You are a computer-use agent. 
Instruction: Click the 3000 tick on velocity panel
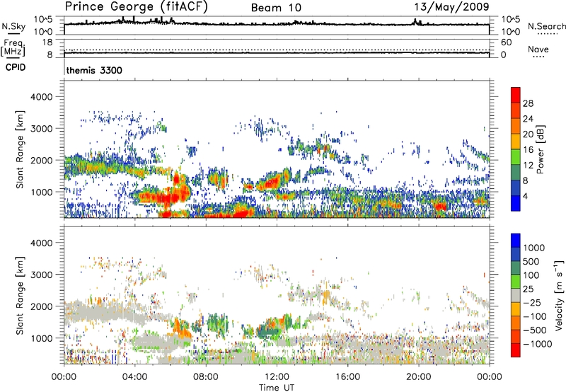pyautogui.click(x=41, y=275)
